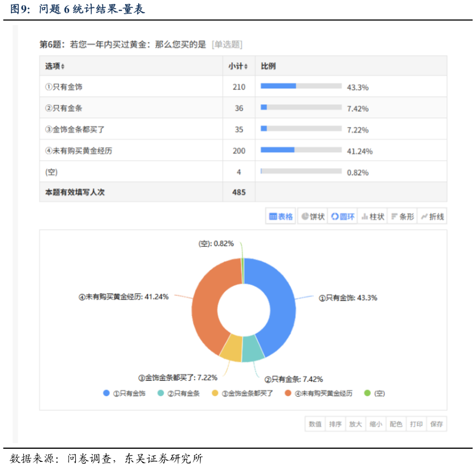This screenshot has width=476, height=467.
Task: Toggle legend item ④未有购买黄金经历 orange dot
Action: point(288,393)
